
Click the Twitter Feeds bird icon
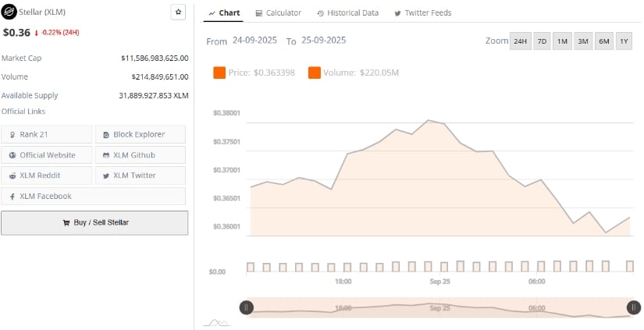[397, 13]
